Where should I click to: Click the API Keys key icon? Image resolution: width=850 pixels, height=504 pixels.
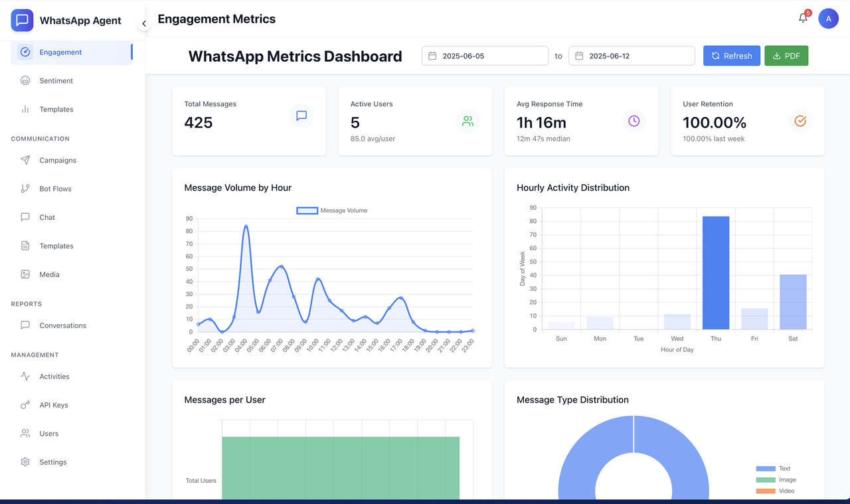coord(25,405)
